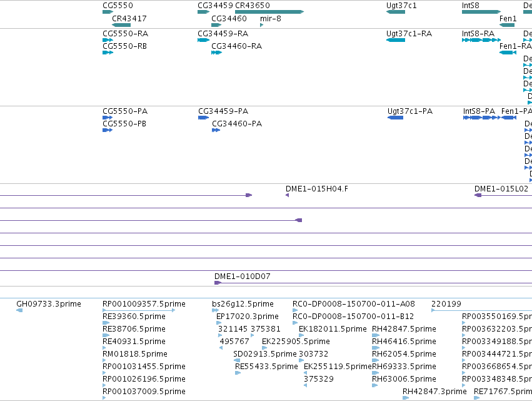Select the DME1-015L02 clone label

(x=501, y=189)
